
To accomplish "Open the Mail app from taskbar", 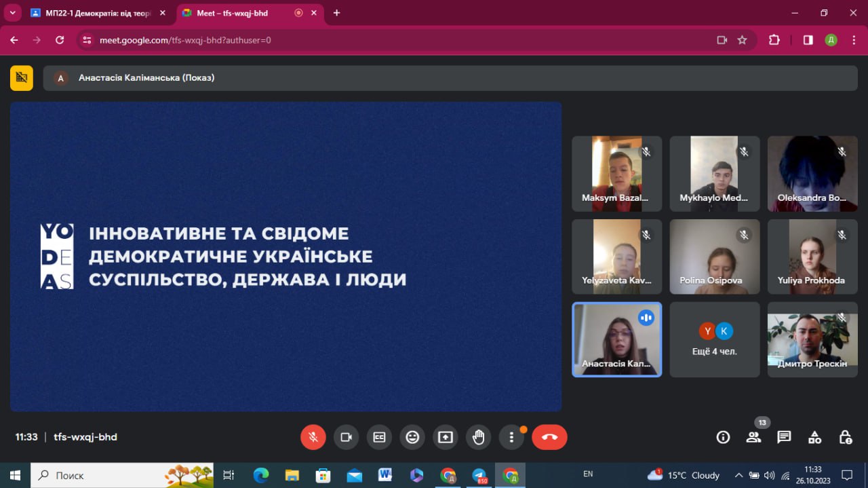I will pos(354,475).
